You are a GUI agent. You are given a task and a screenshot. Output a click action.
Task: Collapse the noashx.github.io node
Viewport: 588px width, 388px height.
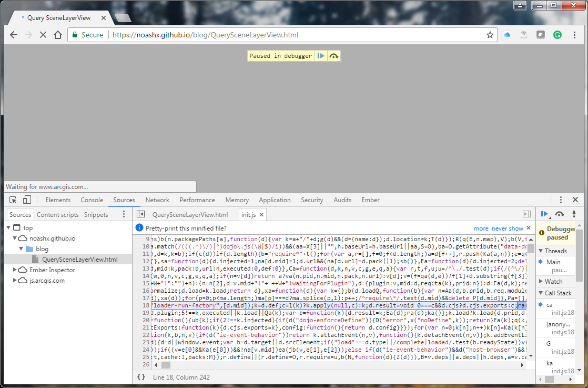pyautogui.click(x=15, y=238)
